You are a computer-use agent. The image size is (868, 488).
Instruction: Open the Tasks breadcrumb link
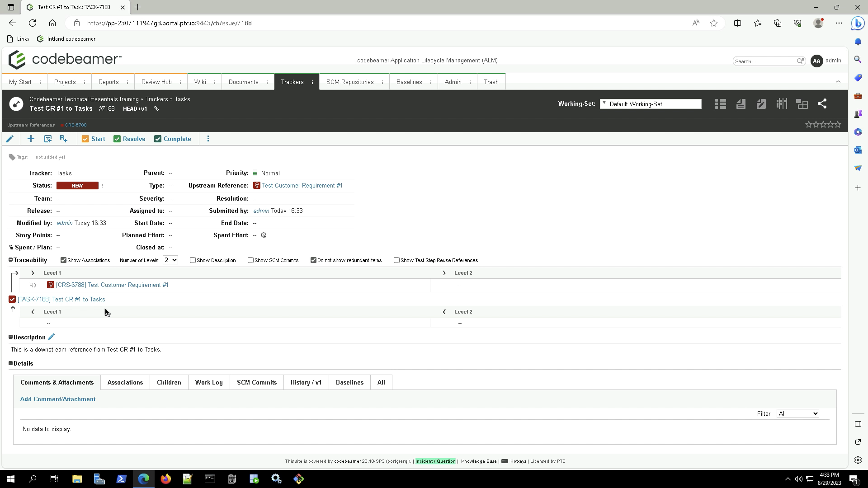coord(182,99)
